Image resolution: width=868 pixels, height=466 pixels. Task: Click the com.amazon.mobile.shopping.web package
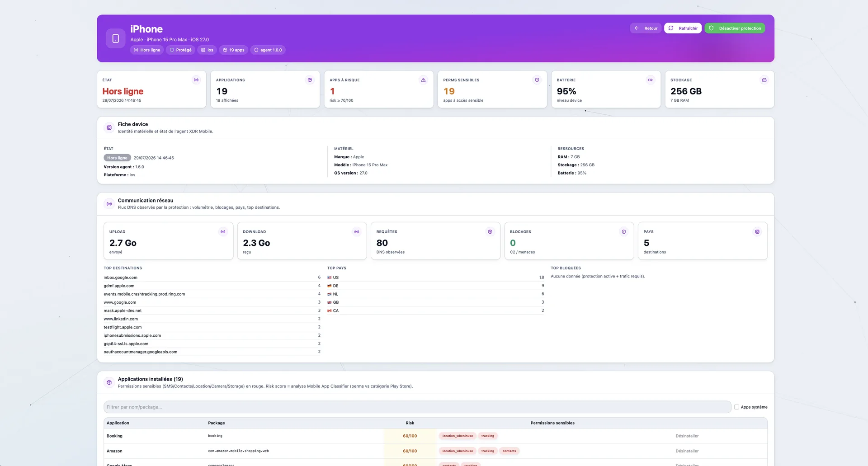pos(238,451)
